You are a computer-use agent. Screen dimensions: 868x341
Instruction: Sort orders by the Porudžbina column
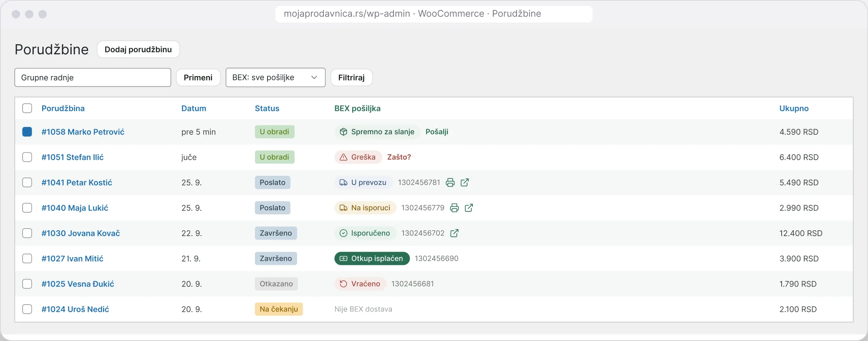[63, 108]
